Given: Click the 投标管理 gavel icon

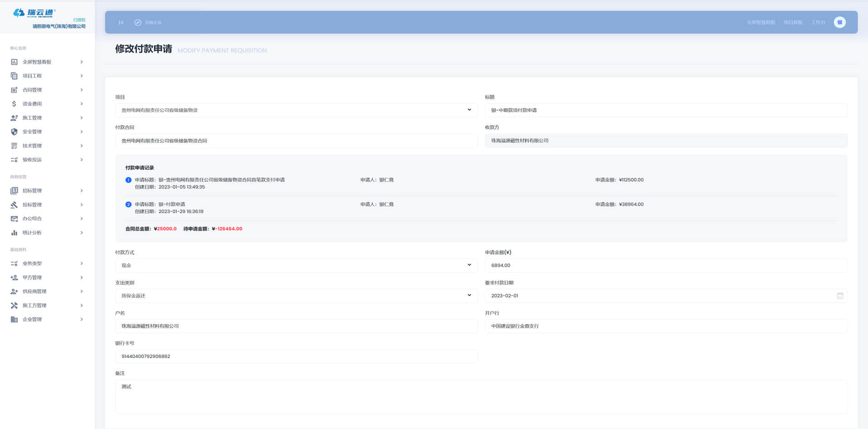Looking at the screenshot, I should pos(14,205).
